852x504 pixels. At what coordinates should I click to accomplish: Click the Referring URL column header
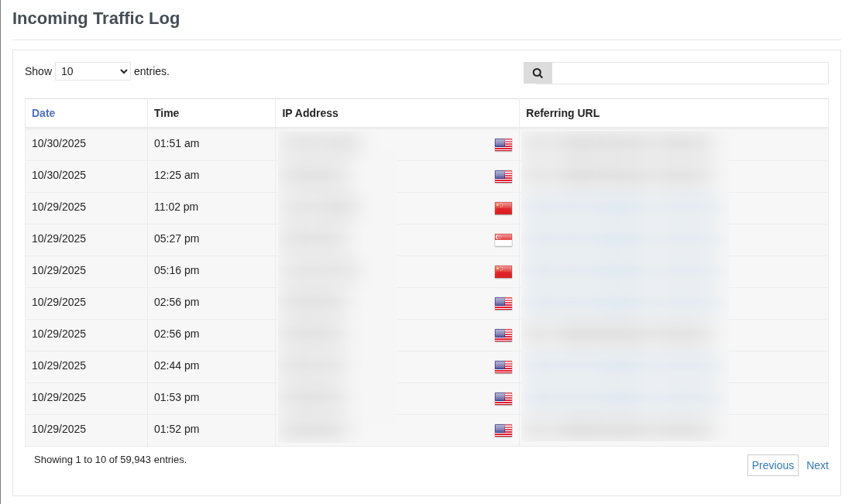pyautogui.click(x=563, y=113)
